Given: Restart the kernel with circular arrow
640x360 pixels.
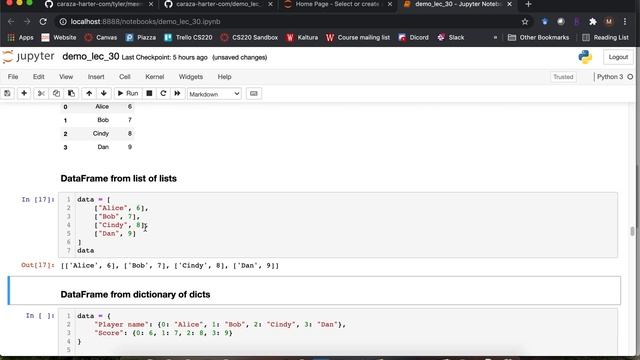Looking at the screenshot, I should click(x=163, y=93).
